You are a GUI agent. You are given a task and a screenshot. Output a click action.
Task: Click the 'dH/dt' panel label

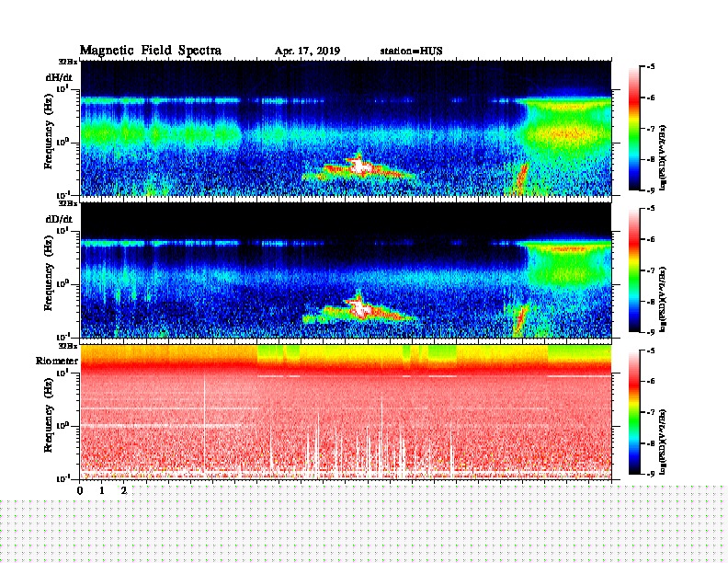[59, 77]
